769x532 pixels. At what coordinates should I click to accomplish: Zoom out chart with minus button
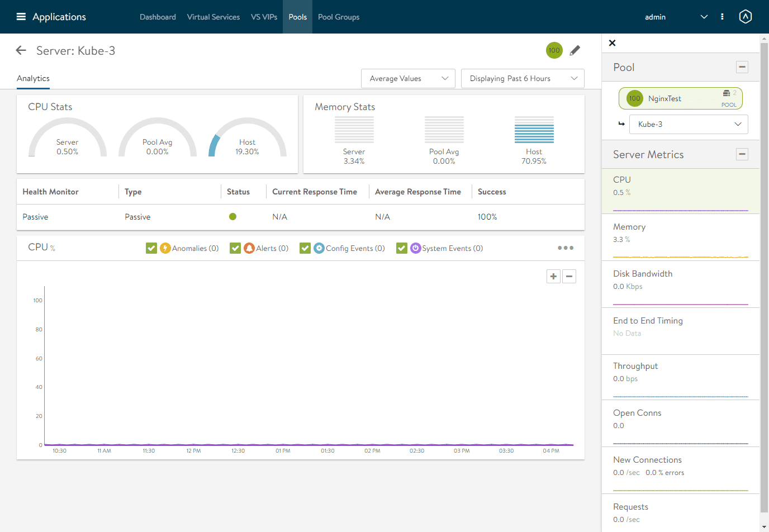[569, 277]
